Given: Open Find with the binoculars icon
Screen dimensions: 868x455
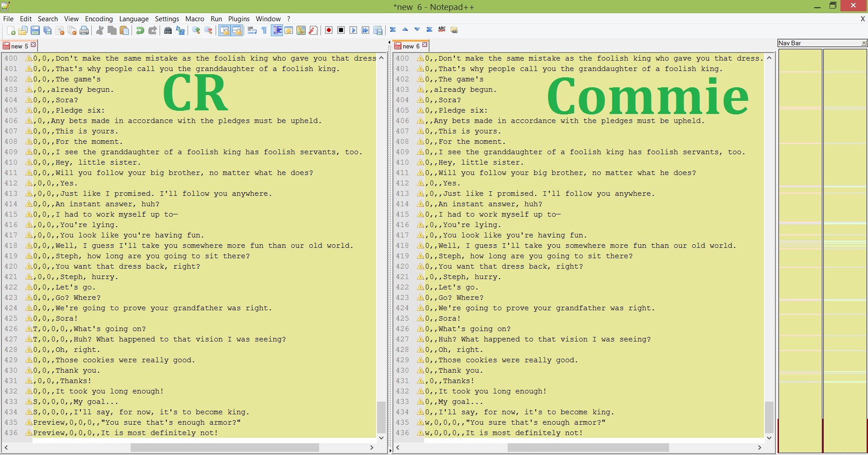Looking at the screenshot, I should pyautogui.click(x=168, y=30).
